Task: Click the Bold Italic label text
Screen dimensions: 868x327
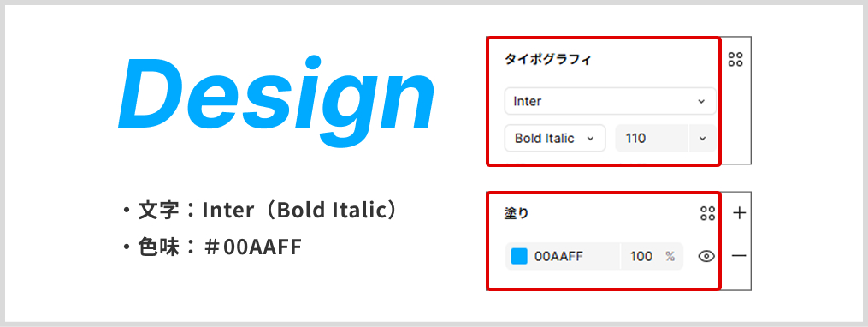Action: coord(544,138)
